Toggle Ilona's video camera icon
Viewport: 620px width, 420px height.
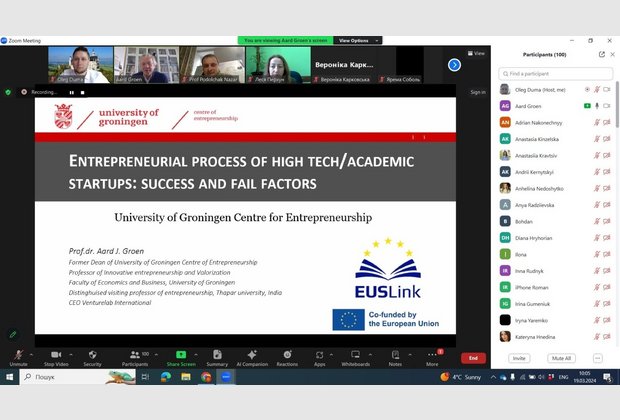607,254
